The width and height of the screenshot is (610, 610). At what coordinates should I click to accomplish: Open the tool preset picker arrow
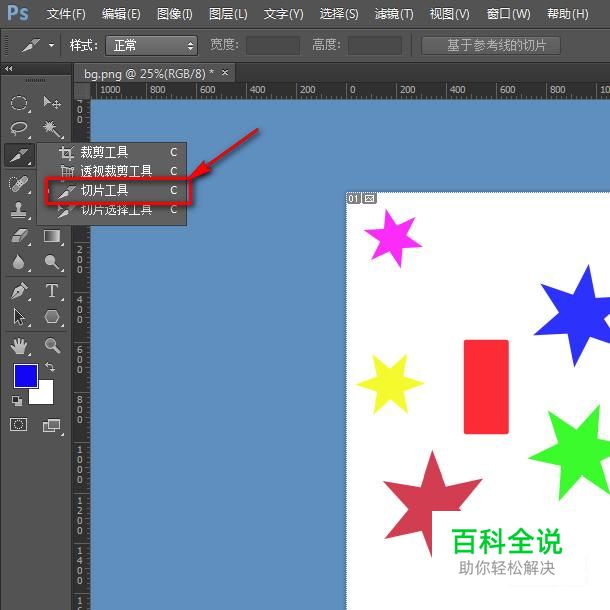(x=51, y=45)
